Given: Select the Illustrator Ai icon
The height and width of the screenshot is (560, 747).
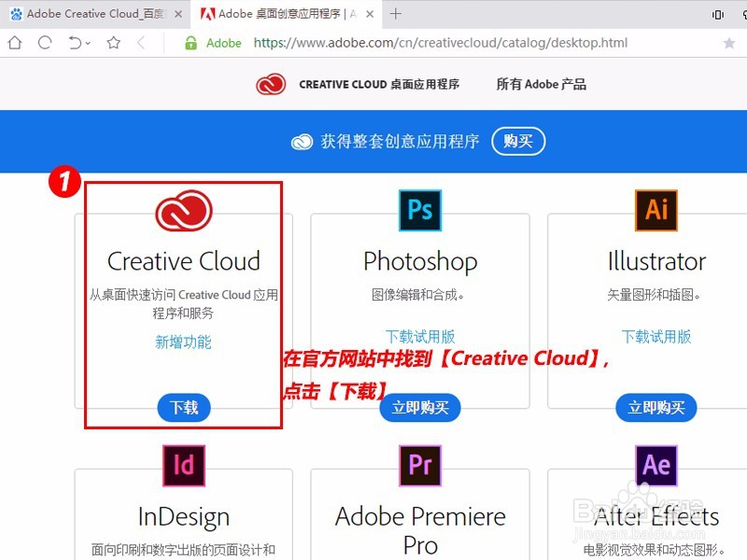Looking at the screenshot, I should pos(655,210).
